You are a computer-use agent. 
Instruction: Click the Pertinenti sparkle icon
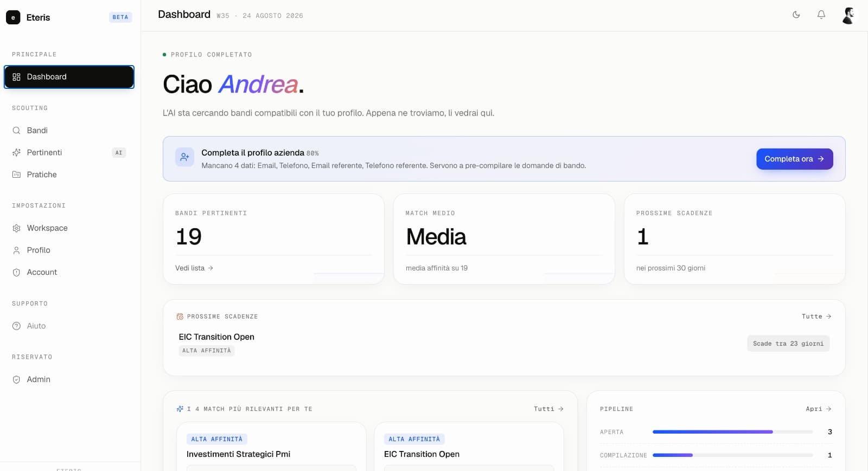click(16, 153)
